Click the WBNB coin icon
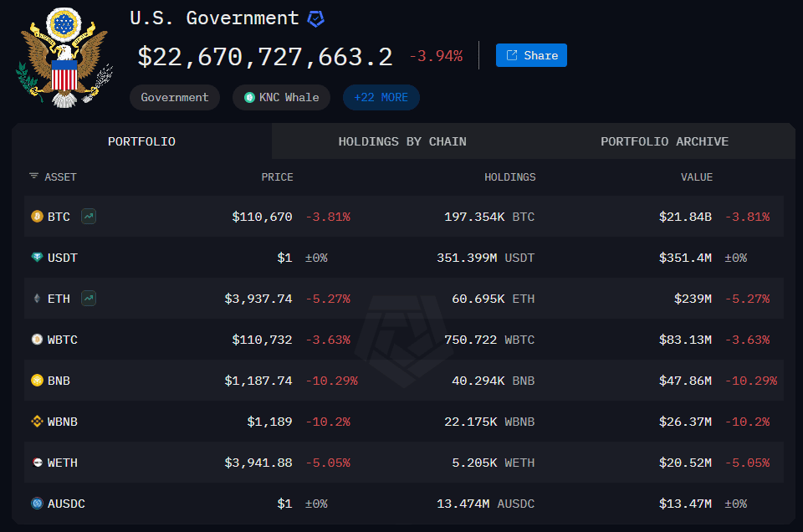Screen dimensions: 803x532 37,422
